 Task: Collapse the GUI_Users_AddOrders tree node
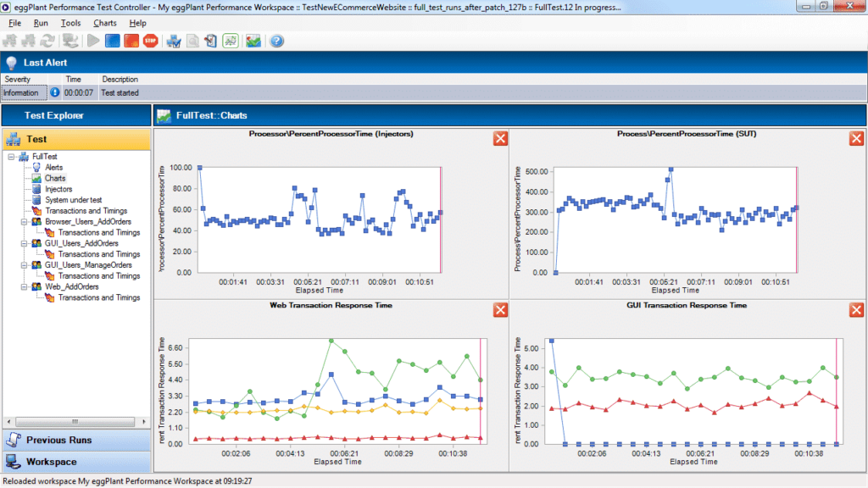tap(24, 243)
